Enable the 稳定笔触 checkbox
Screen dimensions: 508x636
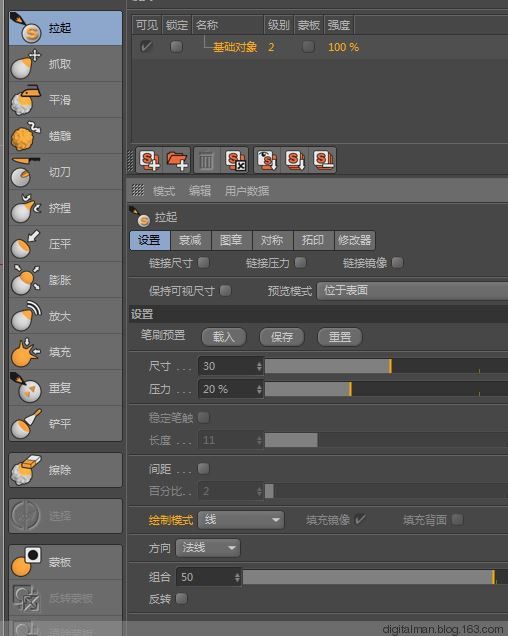tap(204, 417)
